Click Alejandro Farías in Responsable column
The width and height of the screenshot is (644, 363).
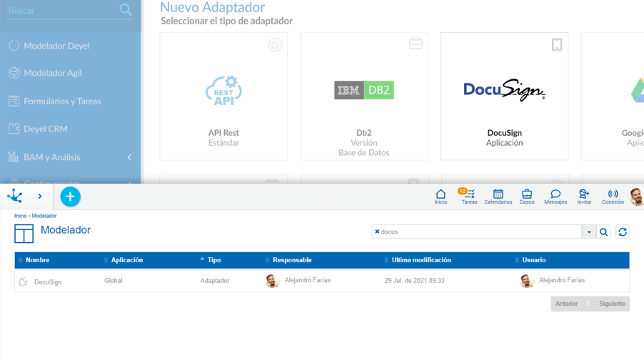[308, 280]
